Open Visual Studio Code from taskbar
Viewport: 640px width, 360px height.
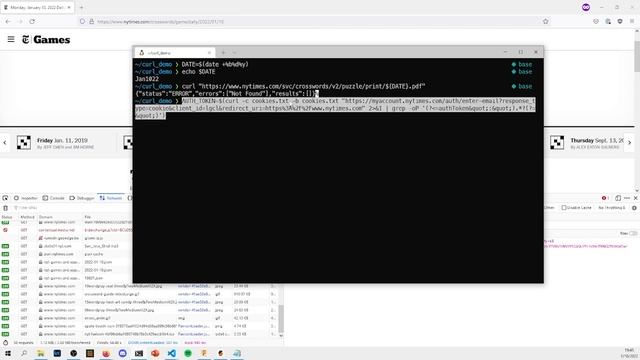point(171,353)
